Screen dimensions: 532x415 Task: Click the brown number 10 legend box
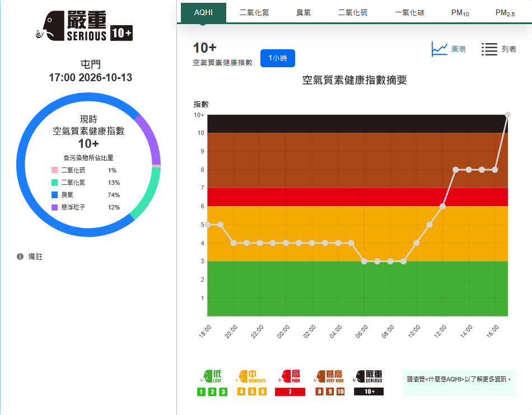[340, 391]
